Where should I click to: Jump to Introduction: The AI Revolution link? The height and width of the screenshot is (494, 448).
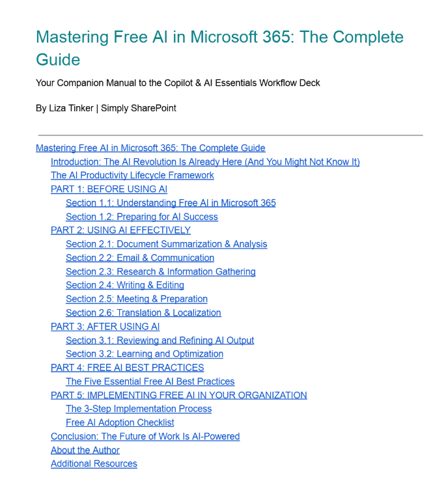point(205,161)
